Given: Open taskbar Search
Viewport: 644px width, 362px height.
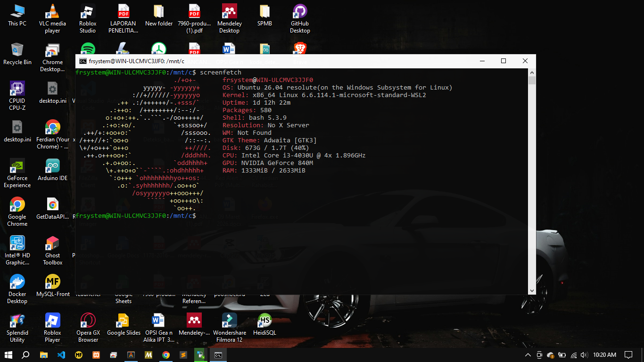Looking at the screenshot, I should pyautogui.click(x=26, y=355).
